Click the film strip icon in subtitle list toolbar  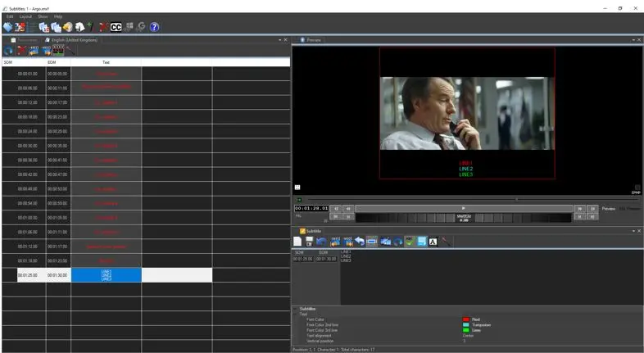coord(58,50)
